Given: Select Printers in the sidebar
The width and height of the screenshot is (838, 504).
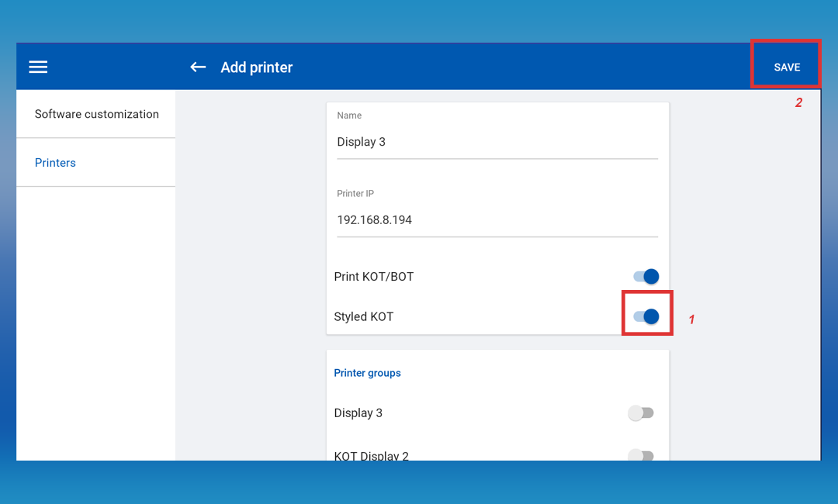Looking at the screenshot, I should click(x=55, y=163).
